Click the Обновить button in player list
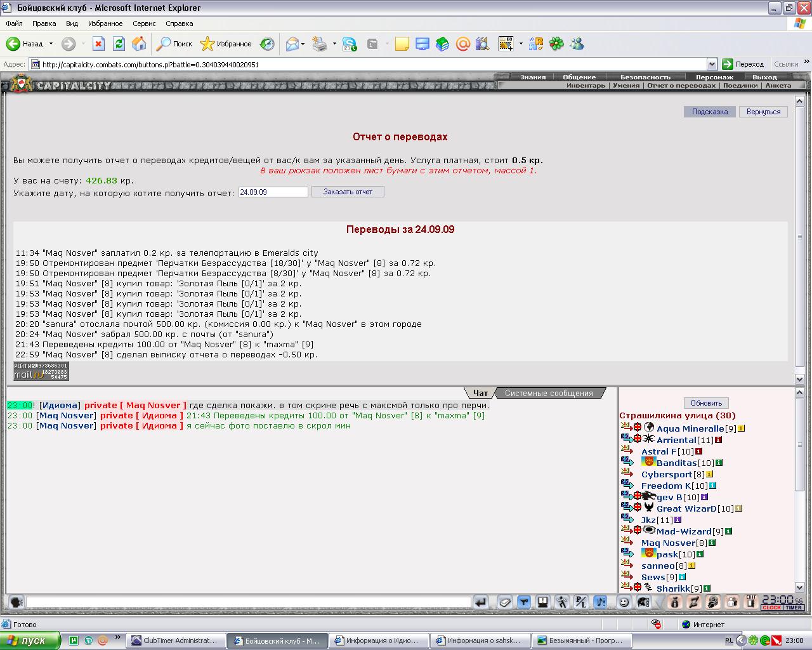The width and height of the screenshot is (812, 650). pyautogui.click(x=707, y=403)
